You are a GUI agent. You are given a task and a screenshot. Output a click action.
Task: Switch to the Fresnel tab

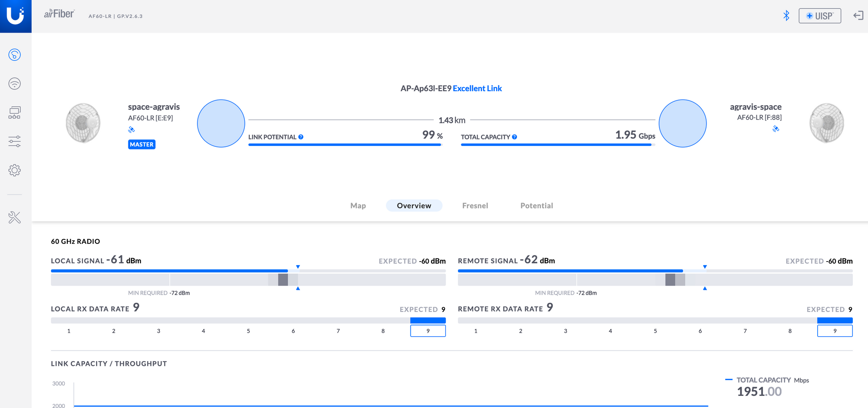[x=475, y=206]
